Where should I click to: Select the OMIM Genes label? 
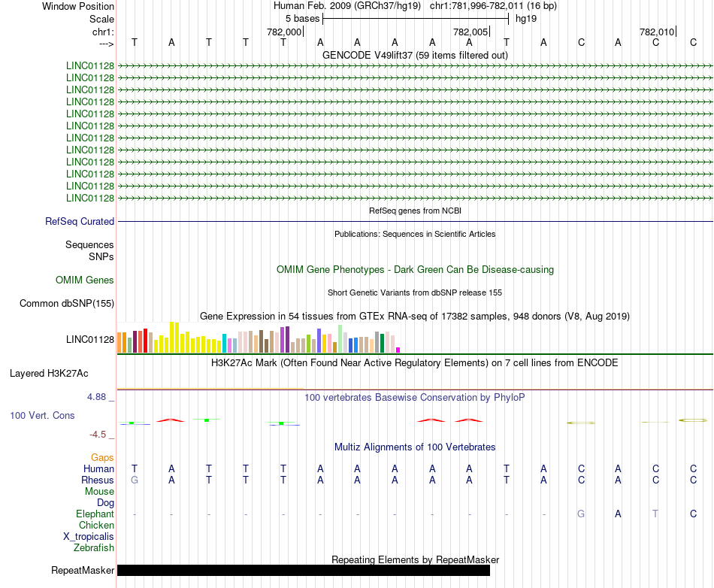(x=84, y=280)
